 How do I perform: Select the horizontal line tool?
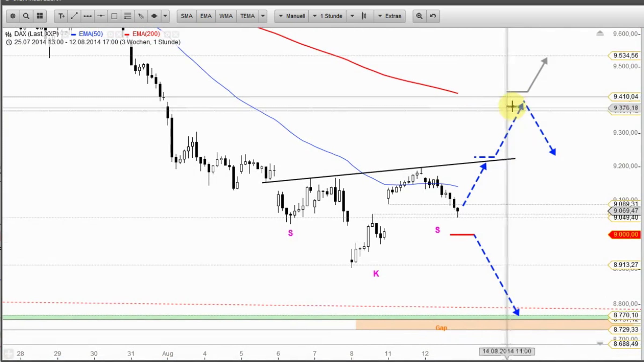click(x=101, y=16)
